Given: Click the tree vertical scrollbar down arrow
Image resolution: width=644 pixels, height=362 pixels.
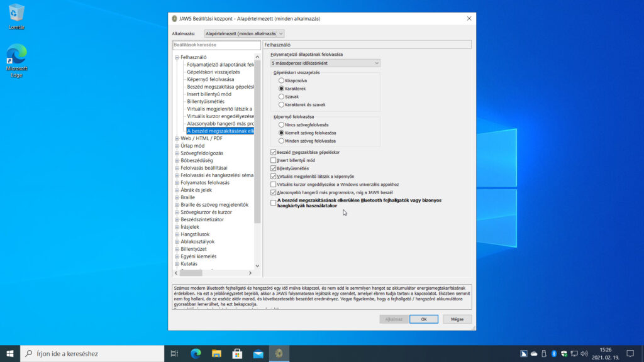Looking at the screenshot, I should 257,266.
